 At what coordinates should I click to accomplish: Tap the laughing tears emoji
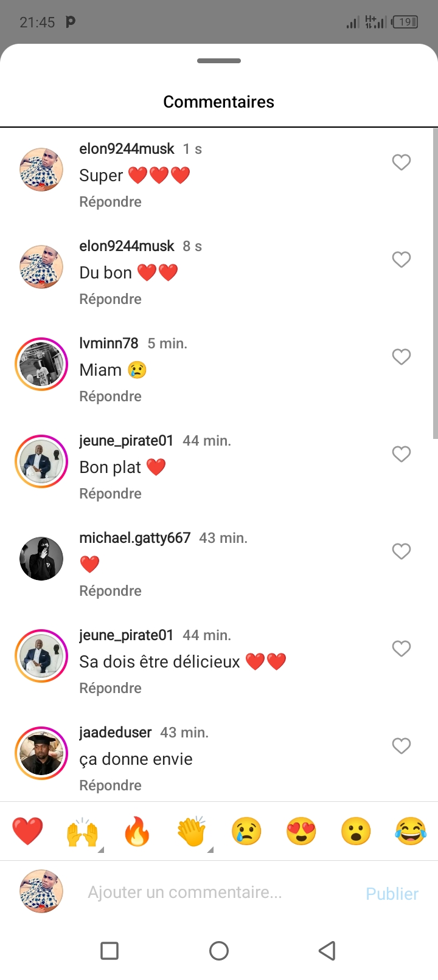pyautogui.click(x=411, y=831)
